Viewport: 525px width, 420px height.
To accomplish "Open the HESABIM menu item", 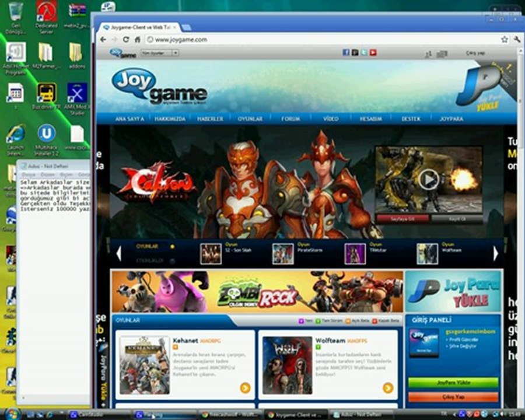I will coord(370,119).
